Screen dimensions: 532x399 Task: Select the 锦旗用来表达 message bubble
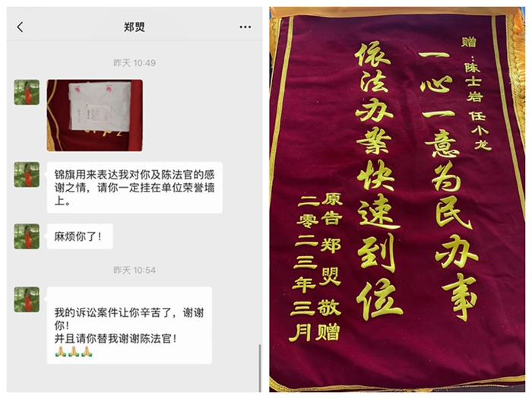pyautogui.click(x=135, y=188)
